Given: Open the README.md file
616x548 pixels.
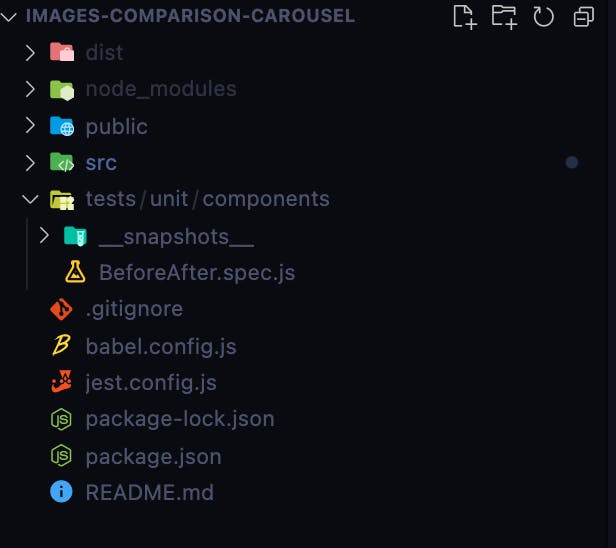Looking at the screenshot, I should pyautogui.click(x=150, y=492).
